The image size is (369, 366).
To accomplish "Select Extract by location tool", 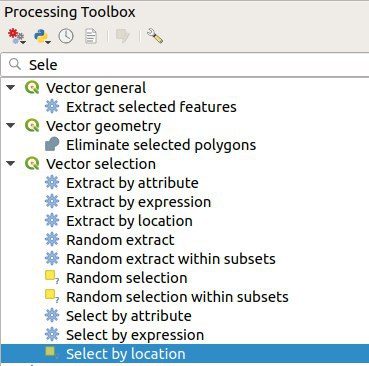I will point(129,221).
